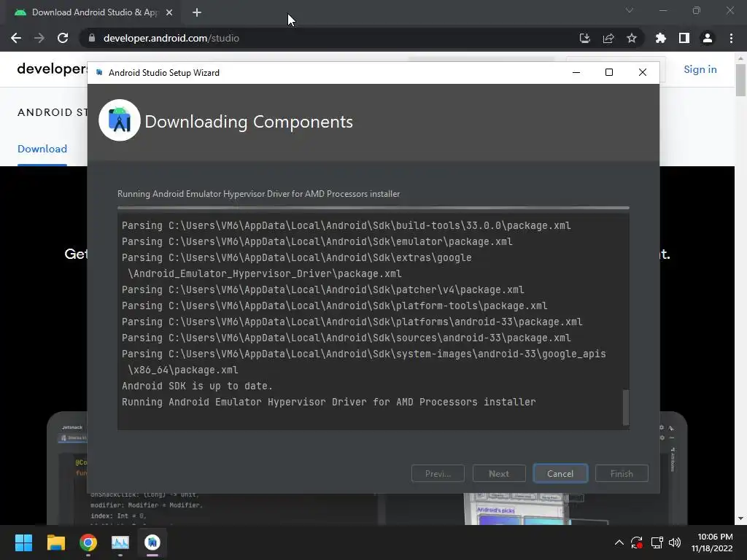
Task: Minimize the Setup Wizard window
Action: tap(576, 72)
